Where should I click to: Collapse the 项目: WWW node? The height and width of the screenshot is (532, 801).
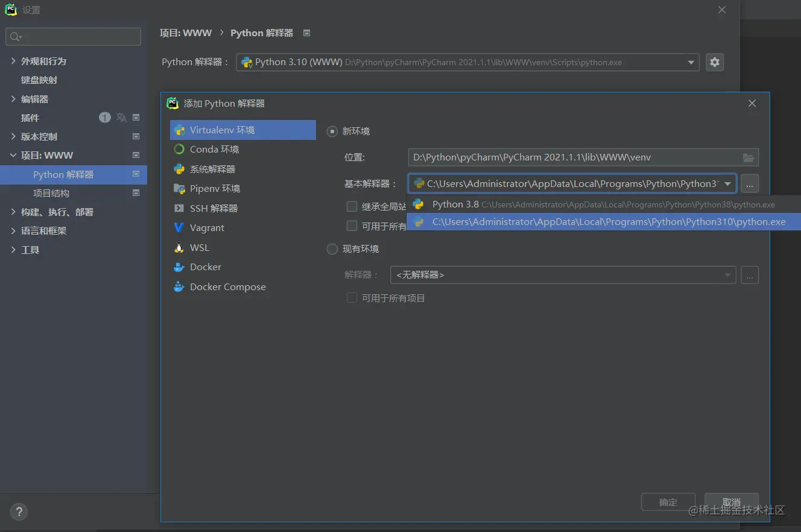click(13, 155)
